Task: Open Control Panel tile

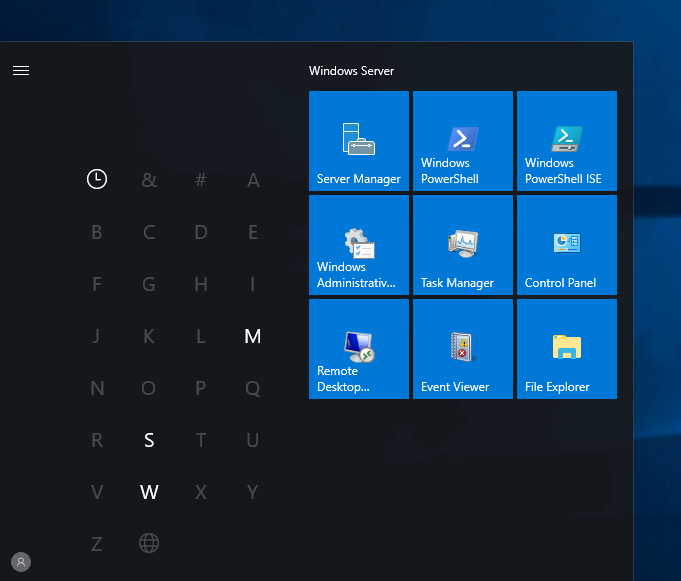Action: pos(567,245)
